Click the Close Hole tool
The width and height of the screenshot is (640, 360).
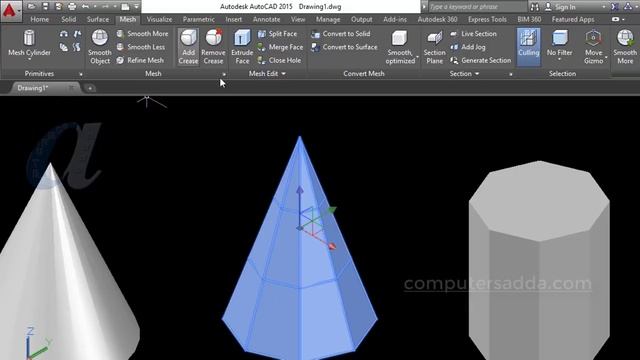279,60
